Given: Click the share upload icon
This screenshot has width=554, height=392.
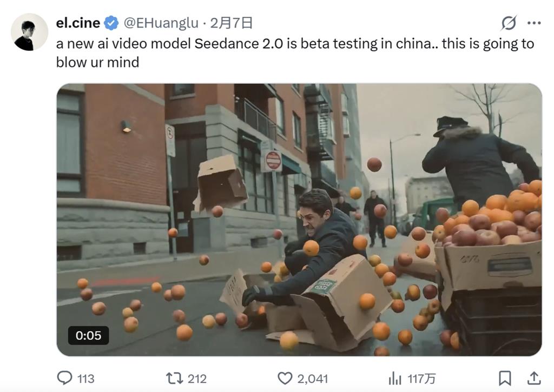Looking at the screenshot, I should (534, 378).
